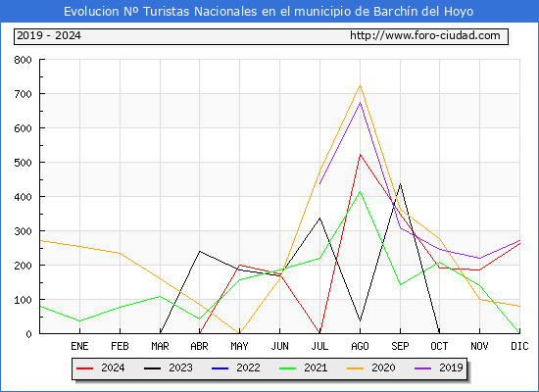This screenshot has width=539, height=392.
Task: Select the '2021' legend label
Action: coord(316,367)
